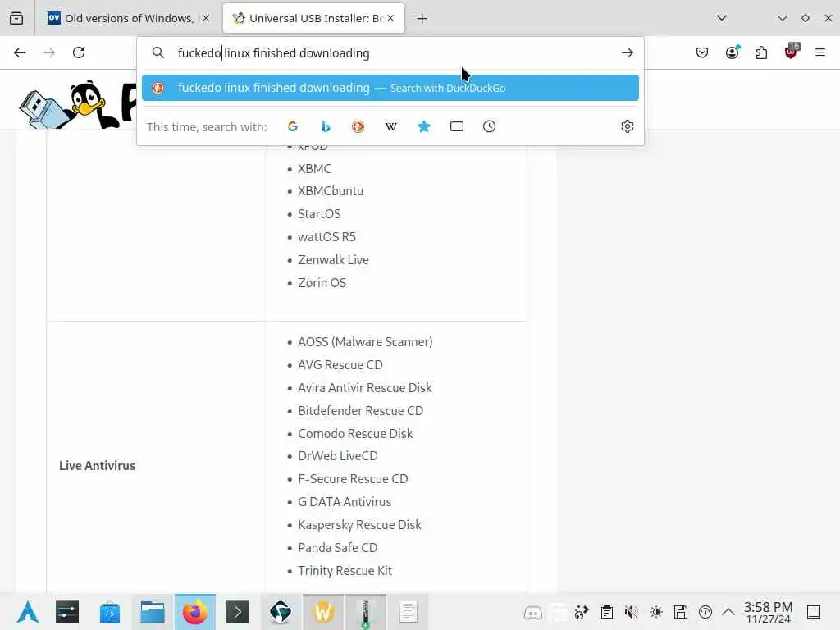Open Discord from the system tray
This screenshot has width=840, height=630.
(x=532, y=612)
